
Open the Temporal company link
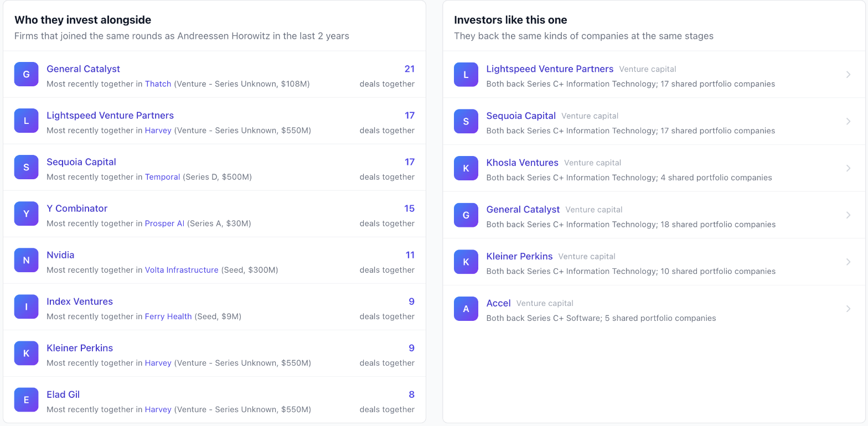[x=162, y=177]
